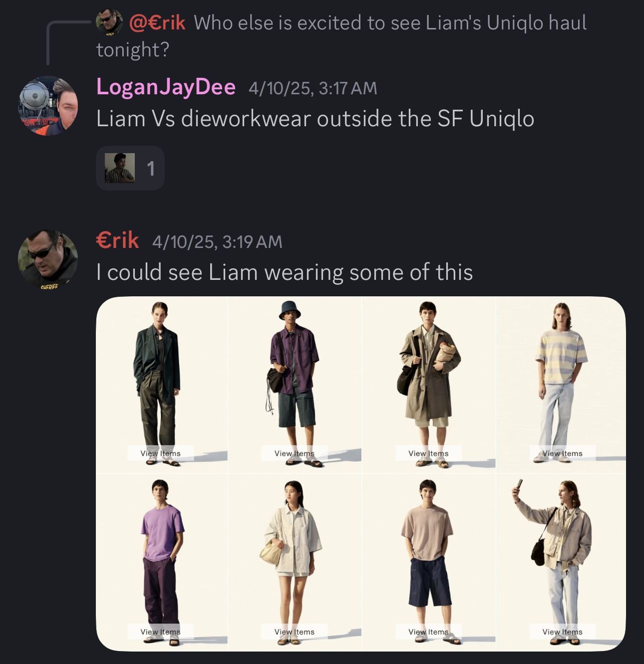View Items for the dark green suit outfit
This screenshot has width=644, height=664.
point(161,453)
